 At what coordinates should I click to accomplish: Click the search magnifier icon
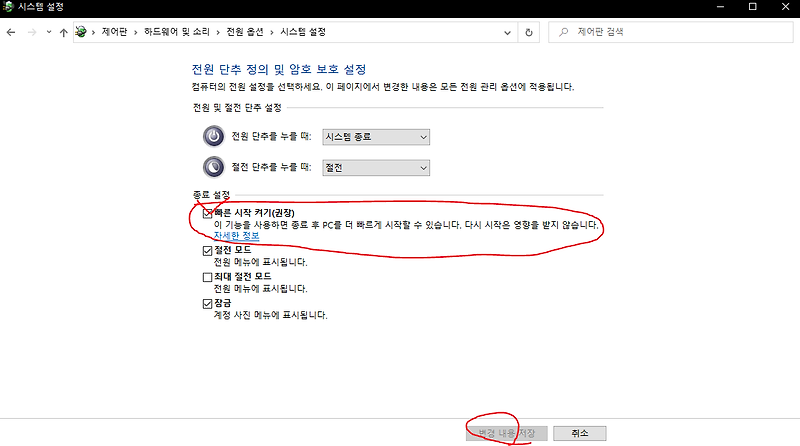[x=563, y=32]
